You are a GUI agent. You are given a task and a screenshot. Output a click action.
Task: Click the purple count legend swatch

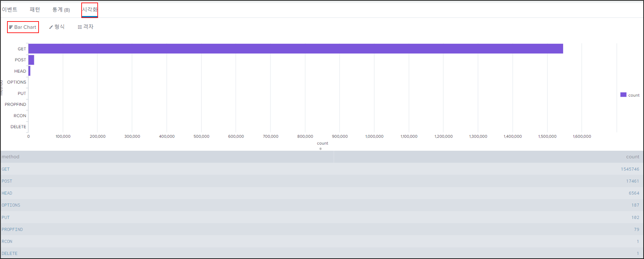coord(623,95)
